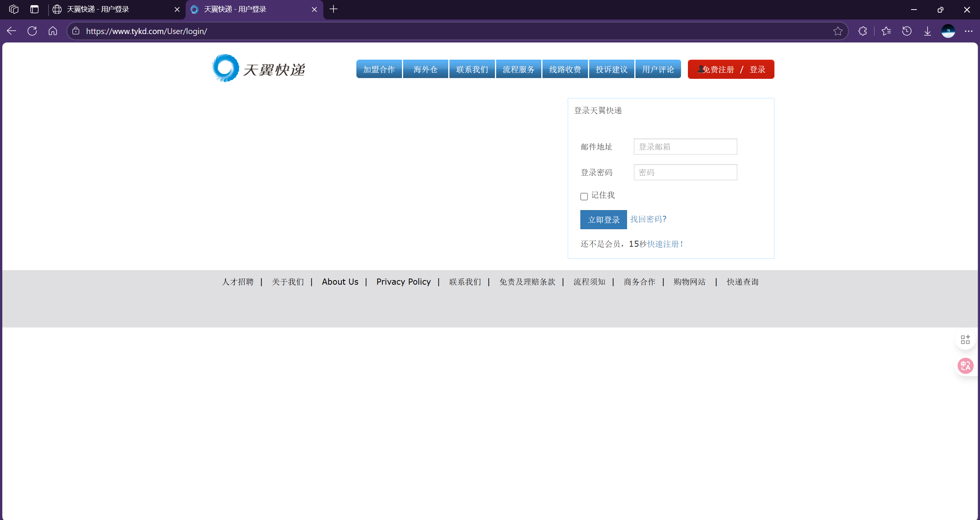This screenshot has height=520, width=980.
Task: Click the 找回密码 link
Action: [648, 219]
